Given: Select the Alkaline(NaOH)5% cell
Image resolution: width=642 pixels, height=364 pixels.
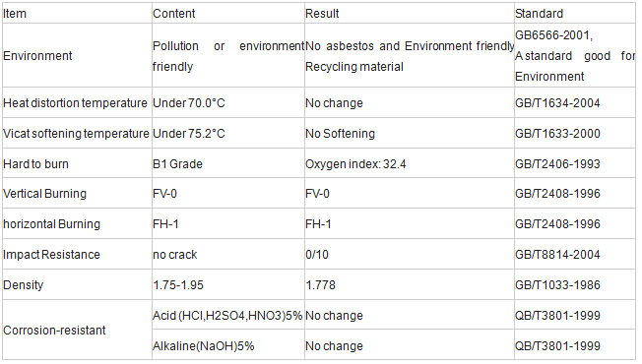Looking at the screenshot, I should pos(204,346).
